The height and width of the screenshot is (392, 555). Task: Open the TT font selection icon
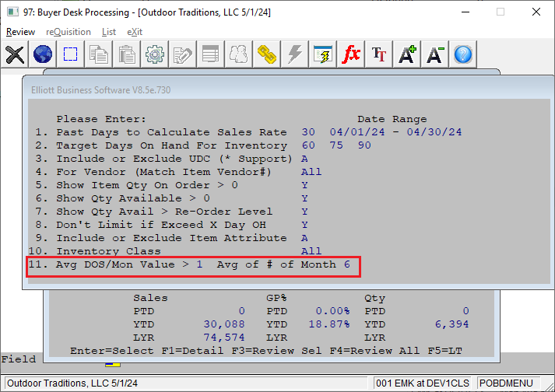(x=379, y=54)
